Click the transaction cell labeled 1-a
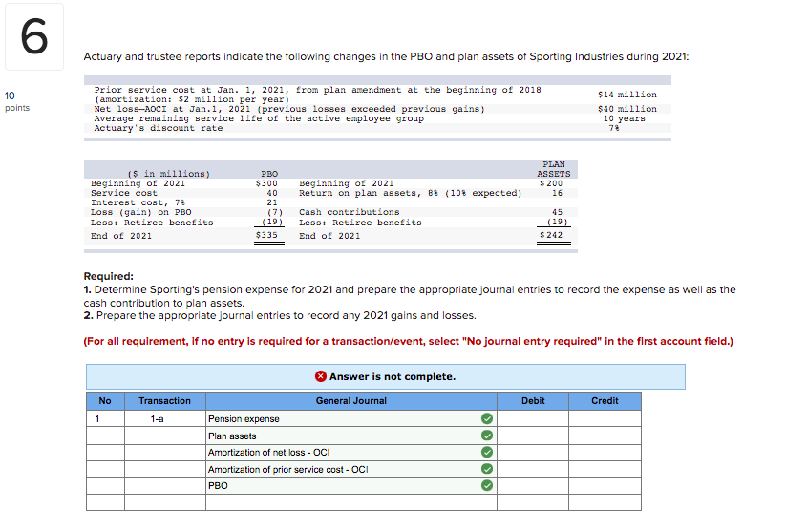Viewport: 807px width, 532px height. click(x=164, y=418)
